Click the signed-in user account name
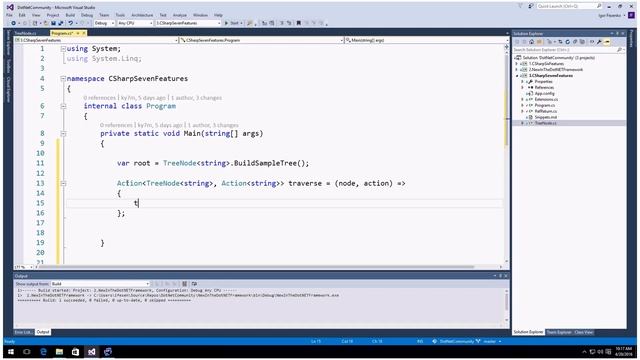640x360 pixels. pos(611,16)
